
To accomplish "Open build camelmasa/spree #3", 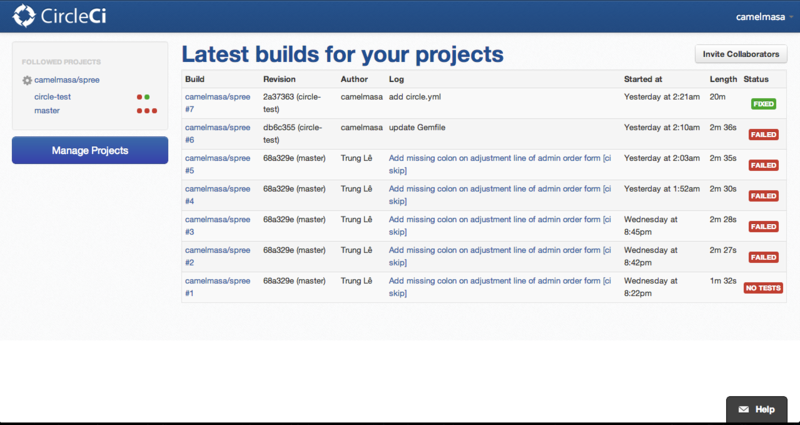I will 218,226.
